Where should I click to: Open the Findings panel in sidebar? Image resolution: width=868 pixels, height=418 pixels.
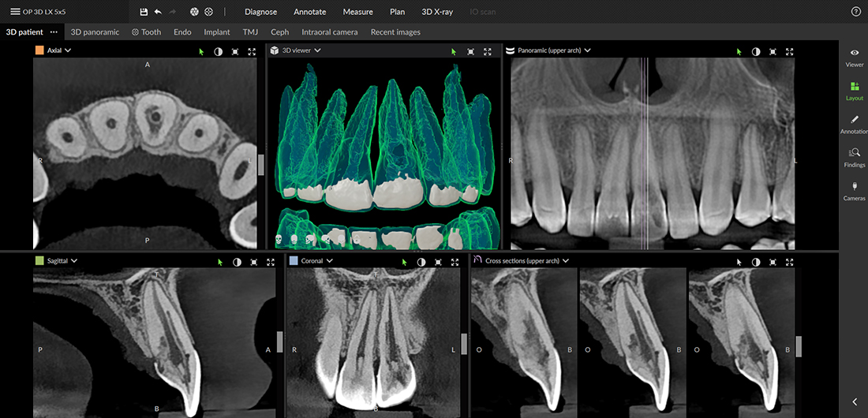(855, 157)
